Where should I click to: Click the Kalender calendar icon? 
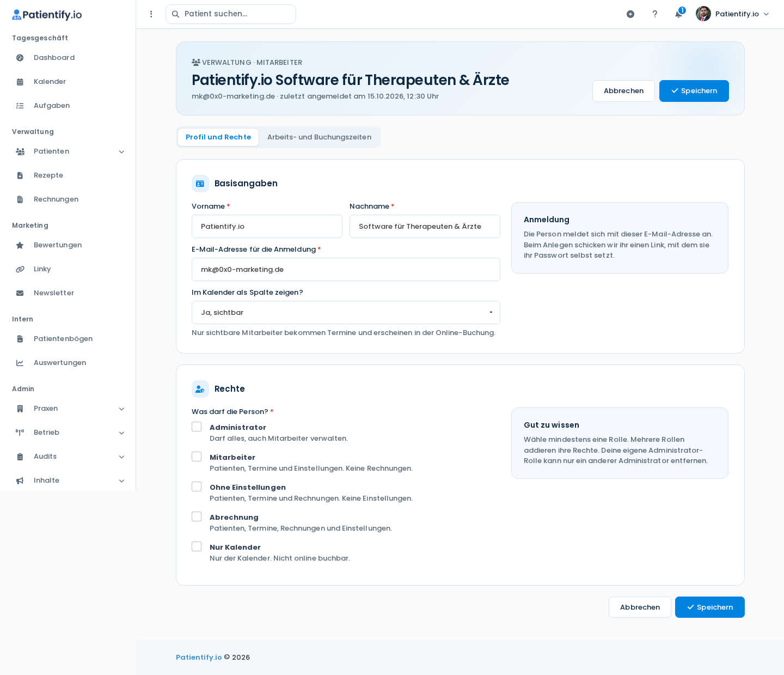point(20,82)
